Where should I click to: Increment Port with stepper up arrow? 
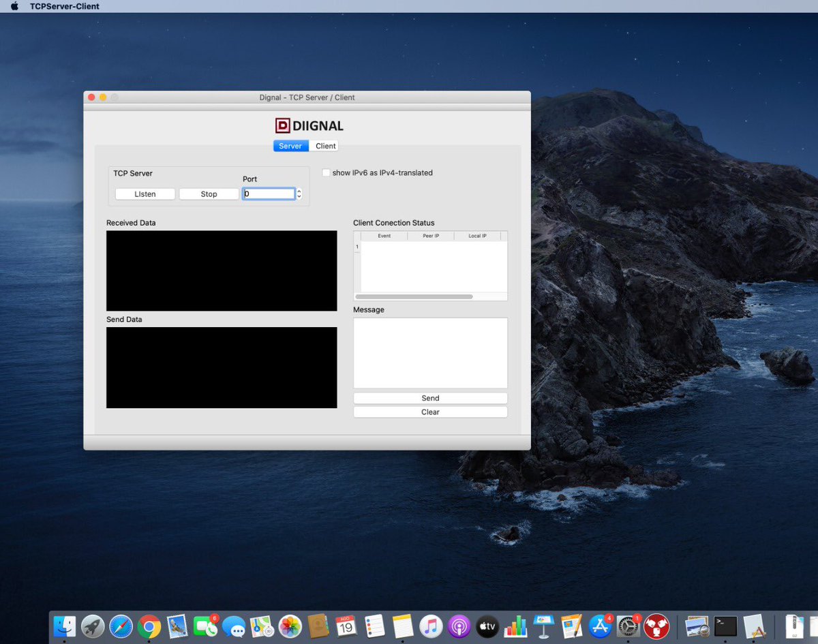(299, 191)
